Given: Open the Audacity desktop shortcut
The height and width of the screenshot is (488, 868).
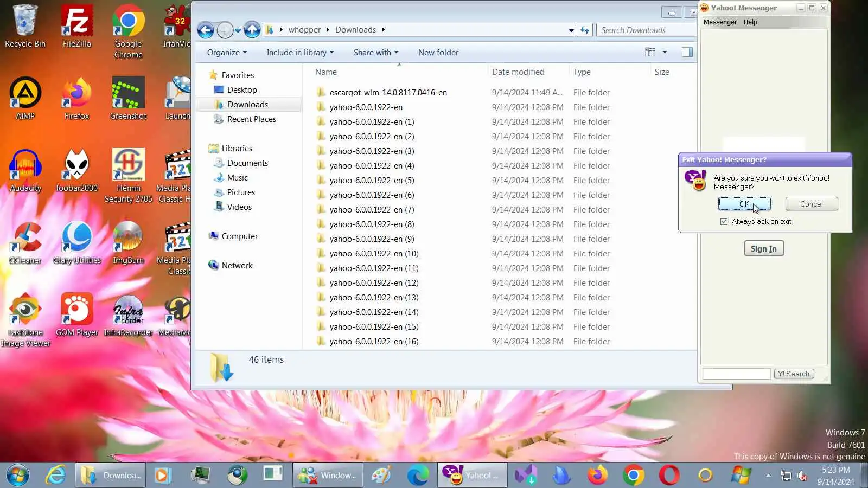Looking at the screenshot, I should [x=25, y=170].
